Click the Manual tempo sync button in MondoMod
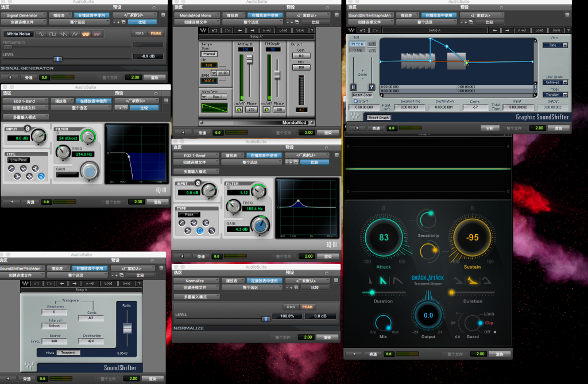Screen dimensions: 588x384 pyautogui.click(x=209, y=54)
